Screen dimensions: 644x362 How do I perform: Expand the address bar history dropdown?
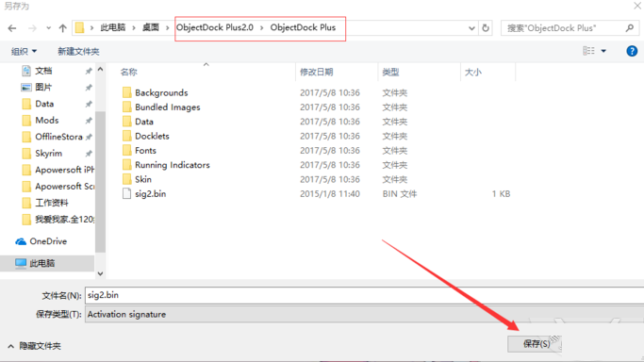point(471,28)
